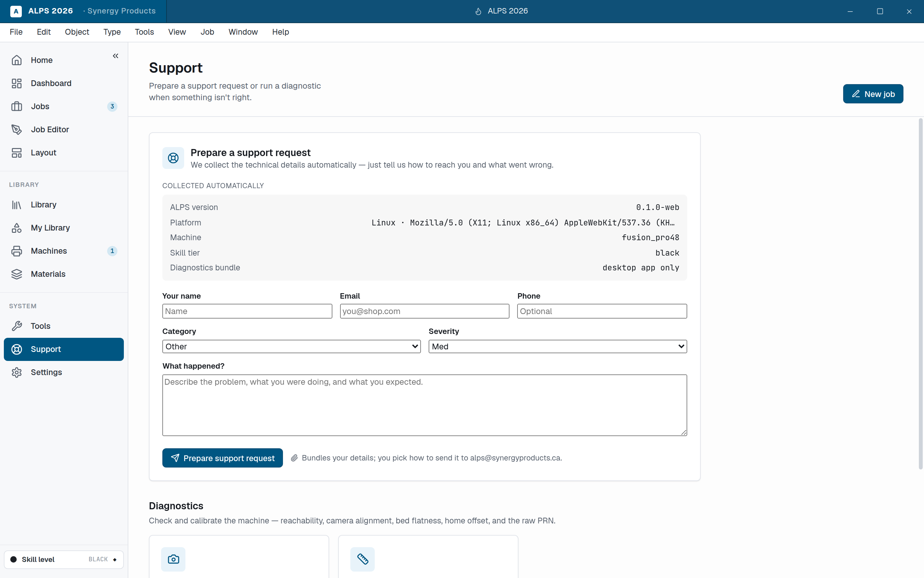Click the flame icon beside ALPS 2026 title
The height and width of the screenshot is (578, 924).
[478, 12]
